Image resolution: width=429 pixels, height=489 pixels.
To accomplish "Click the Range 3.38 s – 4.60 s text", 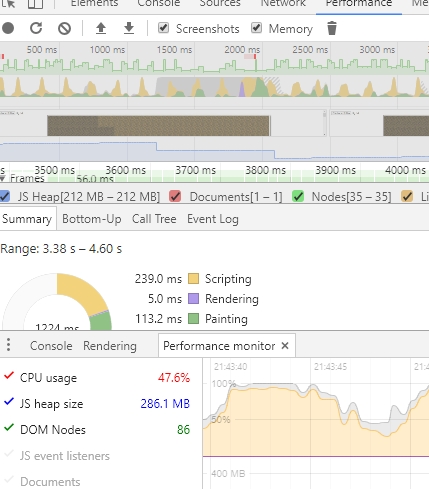I will point(61,249).
